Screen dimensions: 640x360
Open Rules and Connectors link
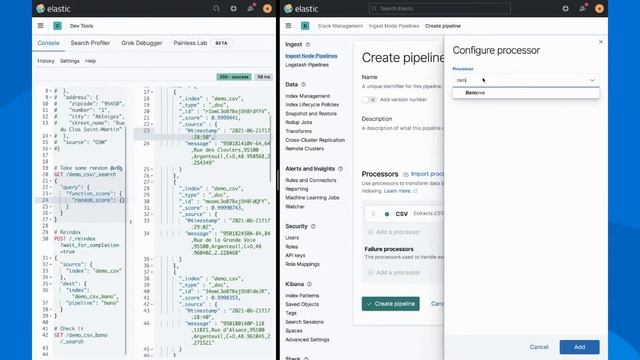(311, 180)
